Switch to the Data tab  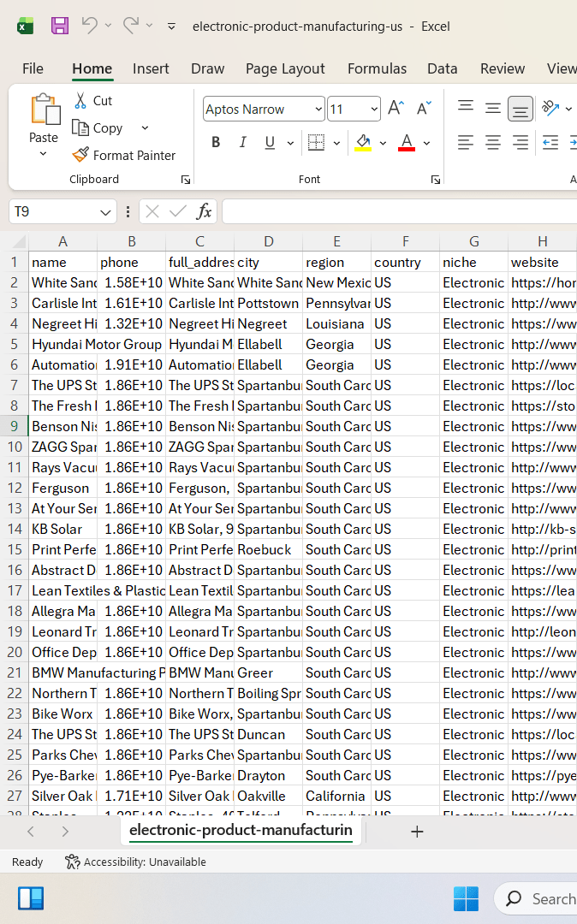tap(442, 68)
